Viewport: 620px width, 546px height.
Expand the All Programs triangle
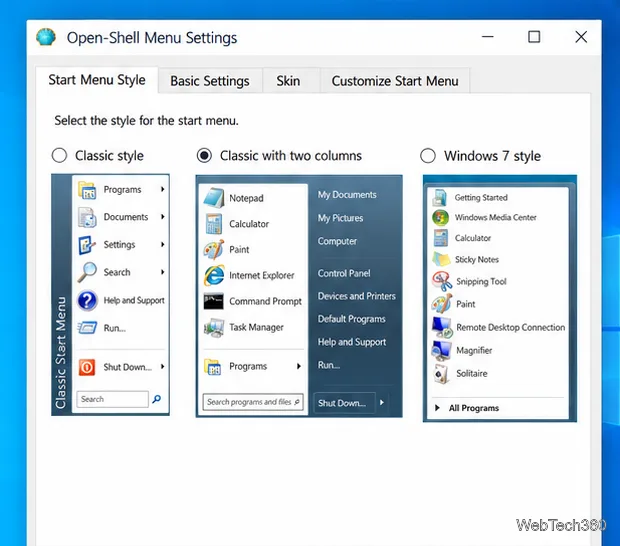click(437, 408)
